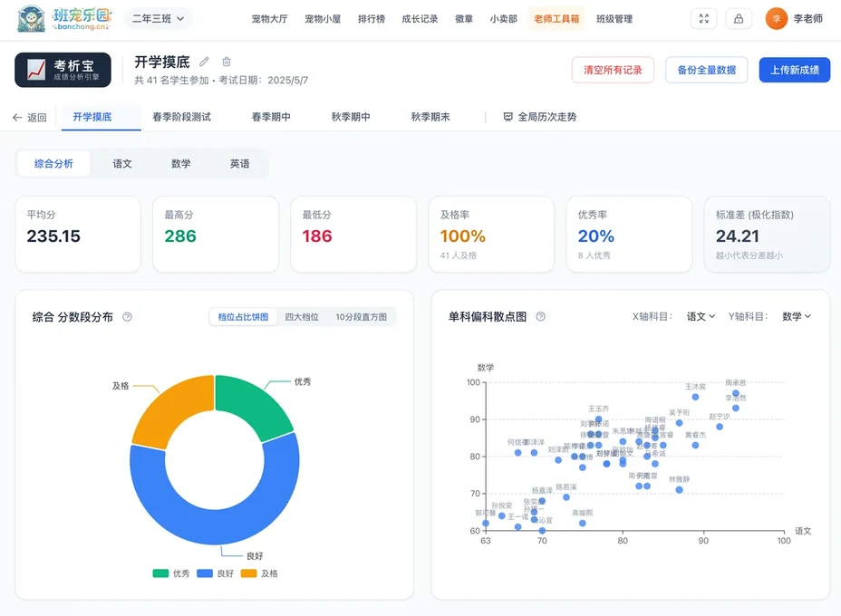841x616 pixels.
Task: Select 语文 subject tab
Action: pos(122,164)
